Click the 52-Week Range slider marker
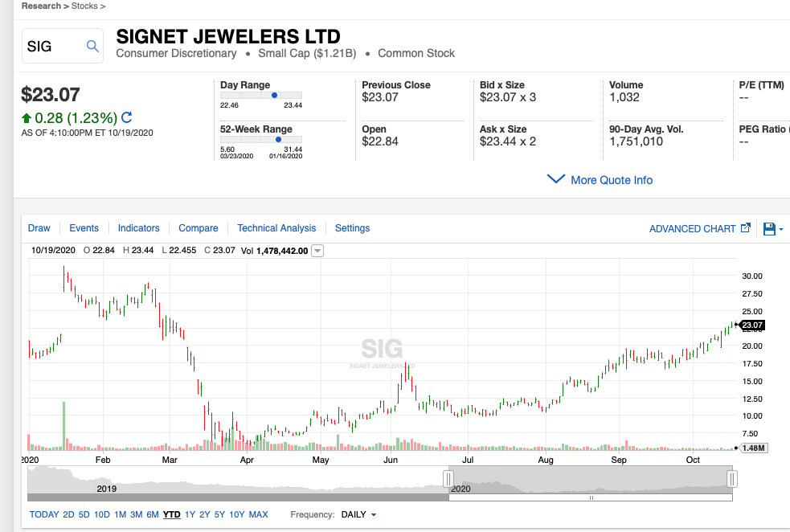 [278, 140]
